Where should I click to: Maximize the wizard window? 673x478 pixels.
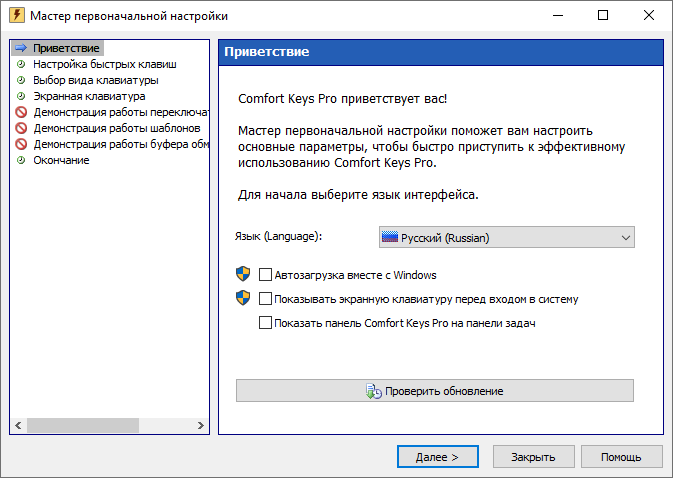point(603,15)
